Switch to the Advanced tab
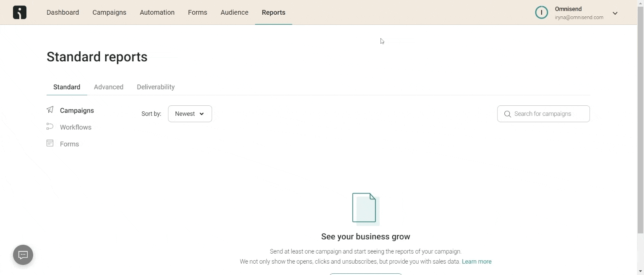Screen dimensions: 644x275 (x=108, y=87)
